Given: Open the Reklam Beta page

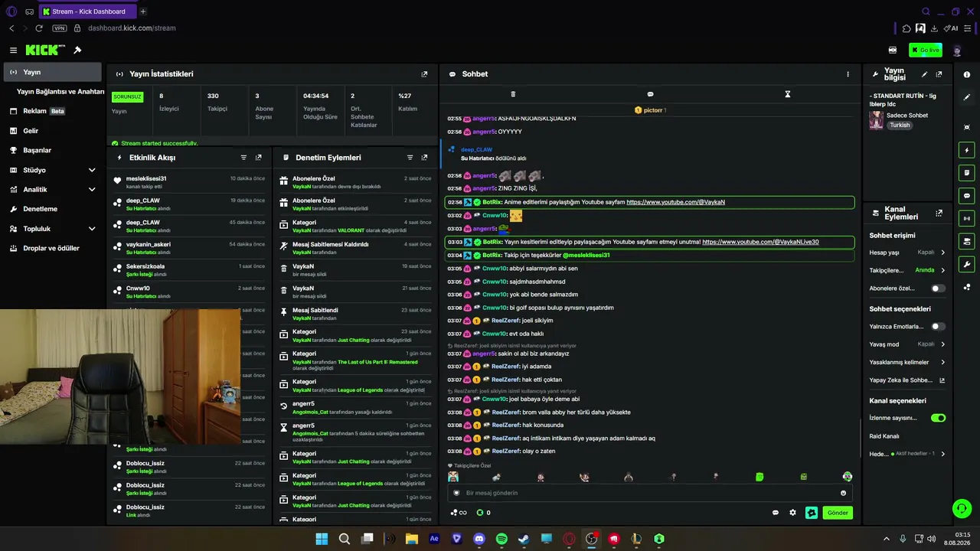Looking at the screenshot, I should (53, 111).
